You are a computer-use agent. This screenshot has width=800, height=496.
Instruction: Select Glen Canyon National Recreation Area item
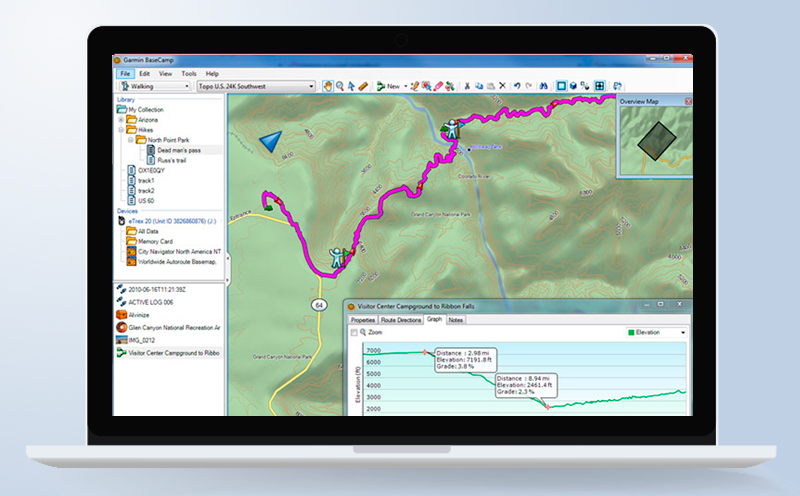174,328
